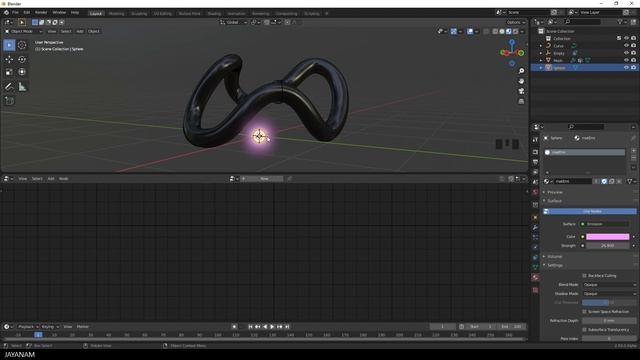The width and height of the screenshot is (640, 360).
Task: Switch perspective/orthographic with grid icon
Action: tap(521, 101)
